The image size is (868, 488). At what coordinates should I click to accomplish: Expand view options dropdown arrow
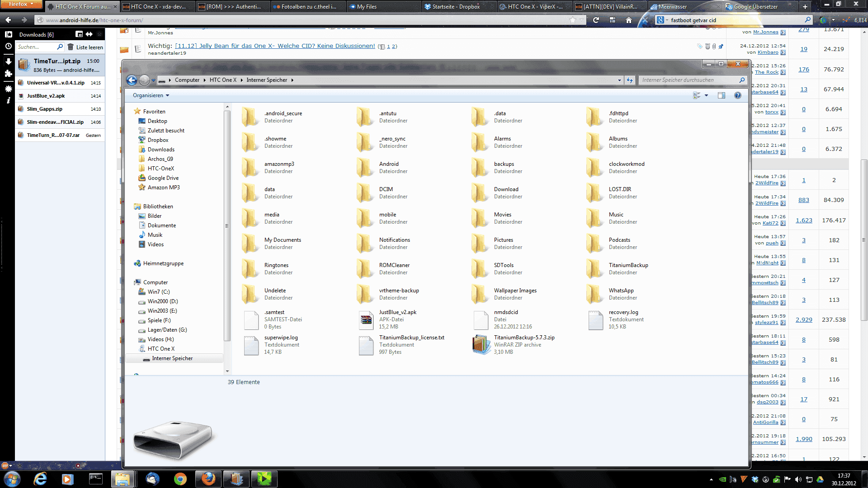[706, 95]
